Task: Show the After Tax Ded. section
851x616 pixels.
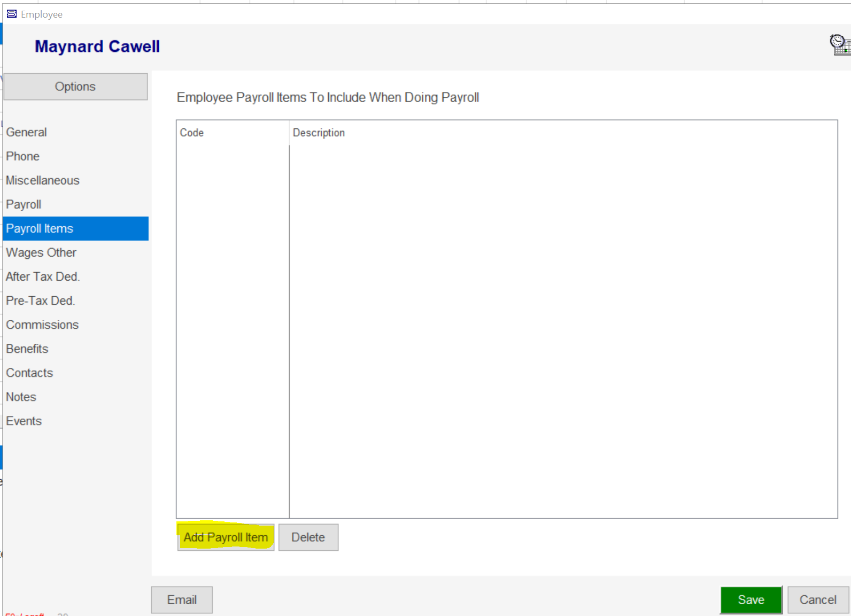Action: 43,276
